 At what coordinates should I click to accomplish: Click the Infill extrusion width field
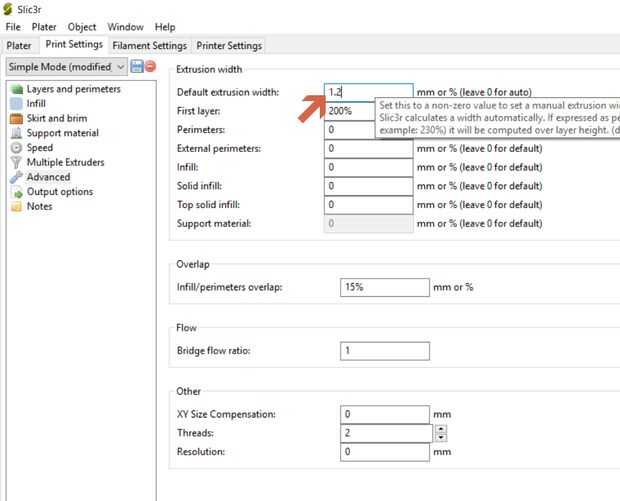pyautogui.click(x=369, y=167)
